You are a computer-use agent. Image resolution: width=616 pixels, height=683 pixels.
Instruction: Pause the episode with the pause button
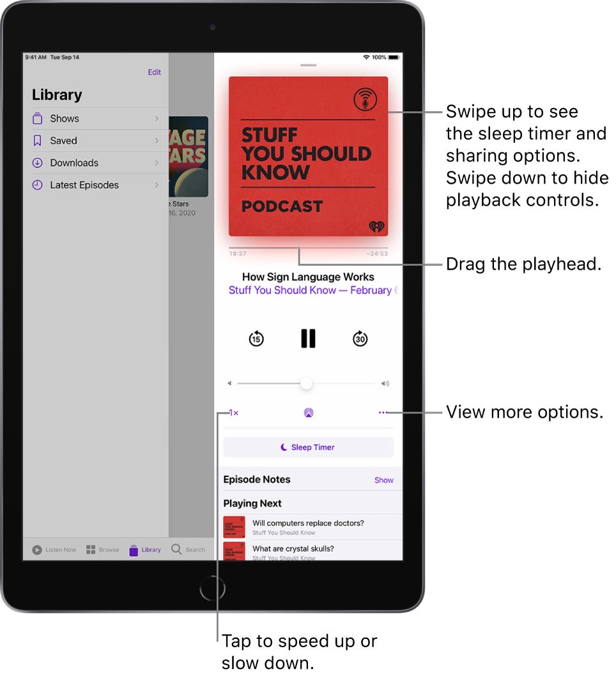click(308, 338)
